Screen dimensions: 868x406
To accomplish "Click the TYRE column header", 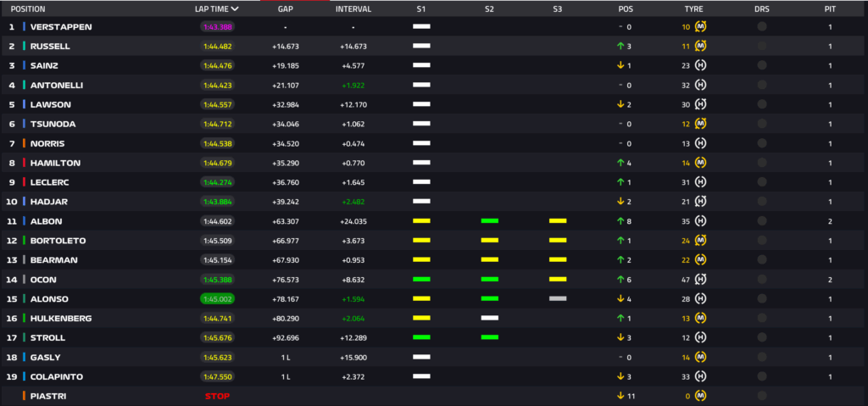I will pos(693,9).
